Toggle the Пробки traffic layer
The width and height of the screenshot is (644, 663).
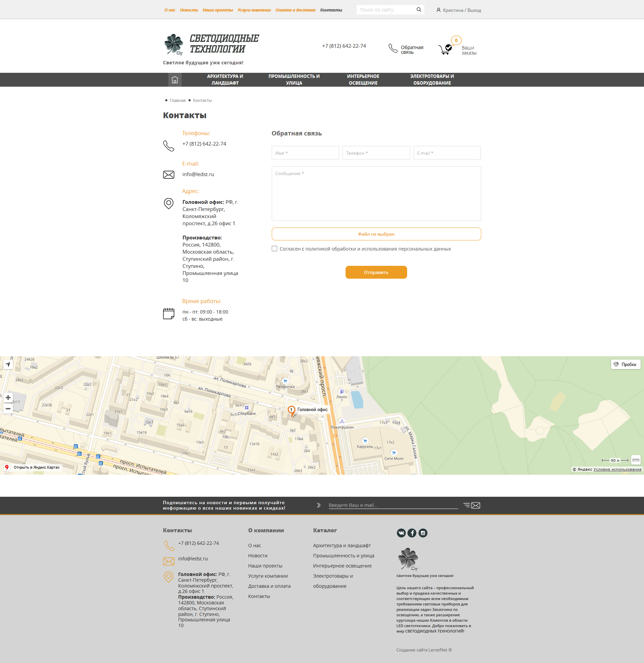point(625,364)
